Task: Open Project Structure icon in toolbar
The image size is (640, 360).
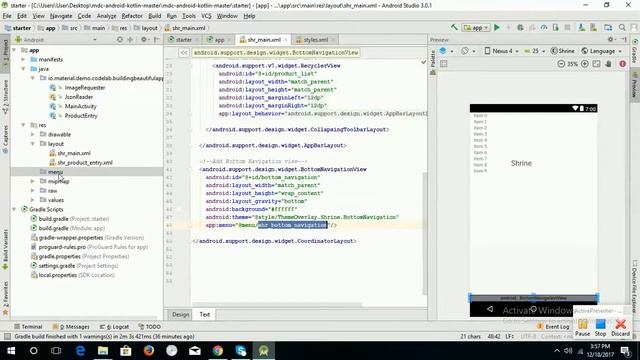Action: tap(608, 27)
